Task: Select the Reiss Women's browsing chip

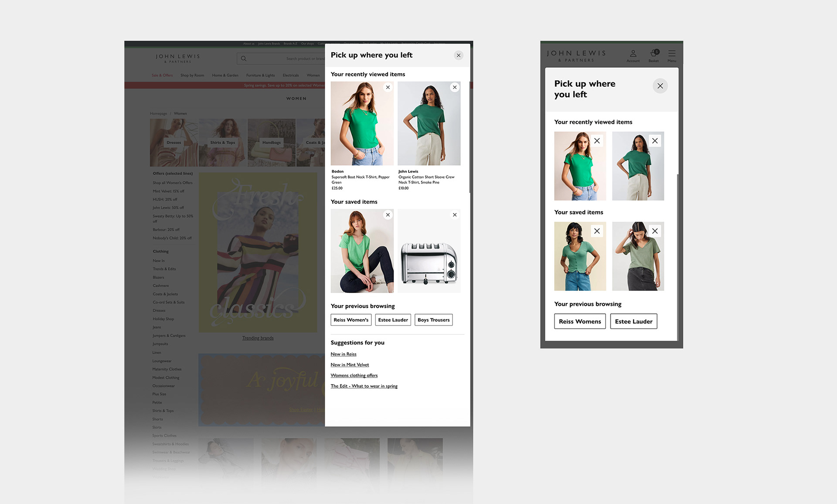Action: click(351, 320)
